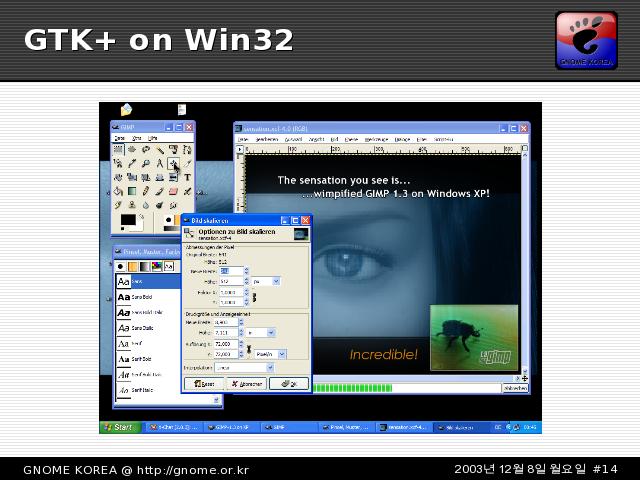The width and height of the screenshot is (640, 480).
Task: Expand the Interpolation combo box
Action: click(x=243, y=368)
